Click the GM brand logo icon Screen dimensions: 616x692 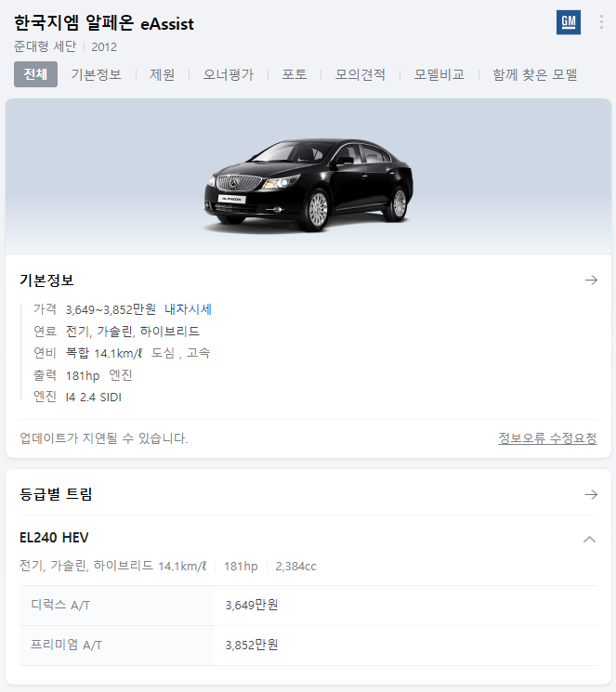(x=569, y=22)
